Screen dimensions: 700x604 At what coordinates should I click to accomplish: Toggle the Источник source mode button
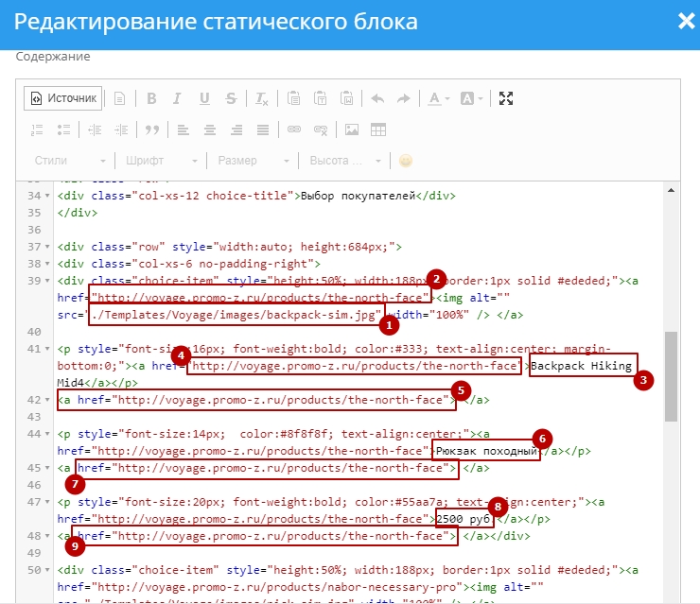63,98
